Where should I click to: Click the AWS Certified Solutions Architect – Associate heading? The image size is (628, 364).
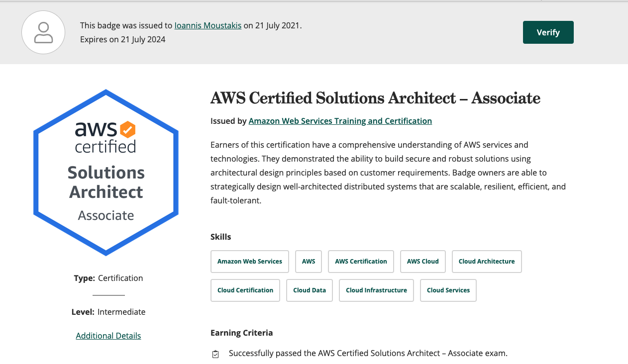point(375,98)
